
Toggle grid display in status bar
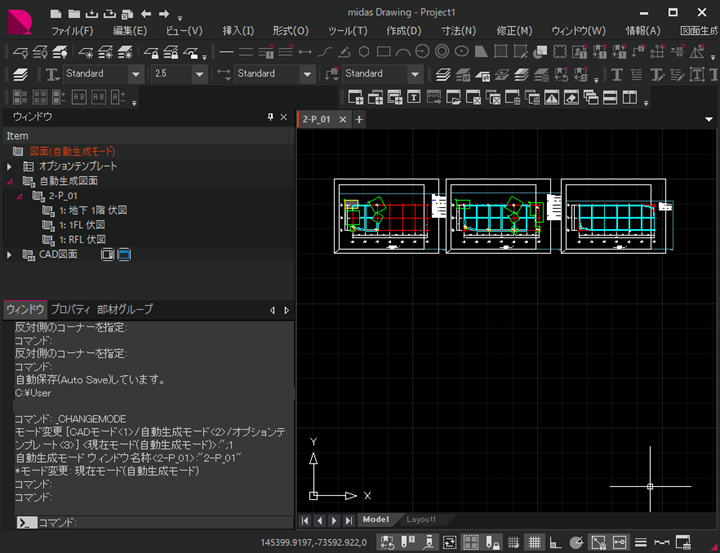click(x=534, y=542)
